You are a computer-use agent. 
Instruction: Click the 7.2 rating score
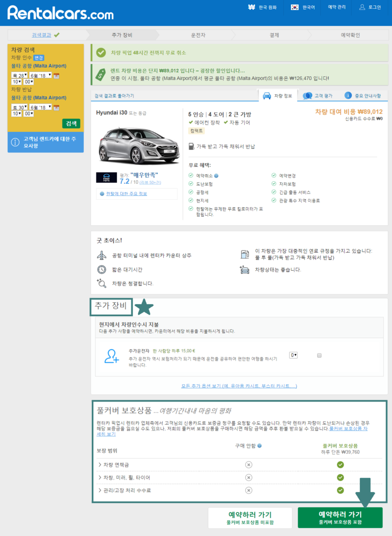pos(124,181)
